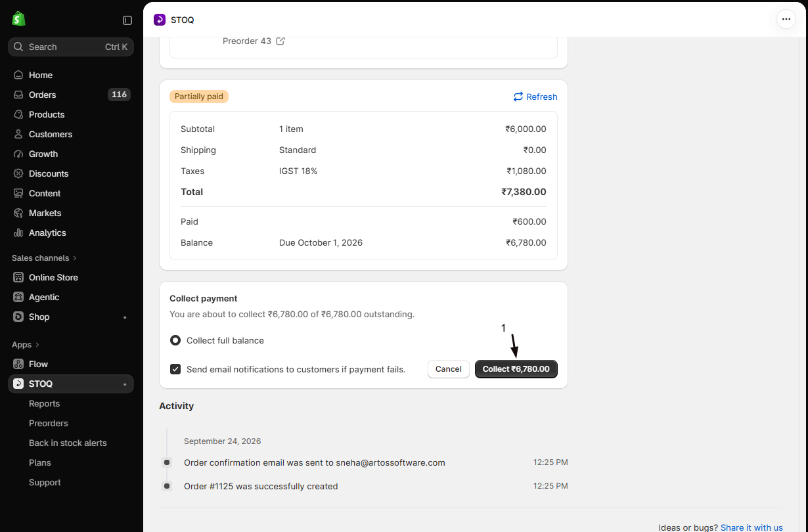Click the Analytics bar chart icon
This screenshot has width=808, height=532.
click(18, 233)
